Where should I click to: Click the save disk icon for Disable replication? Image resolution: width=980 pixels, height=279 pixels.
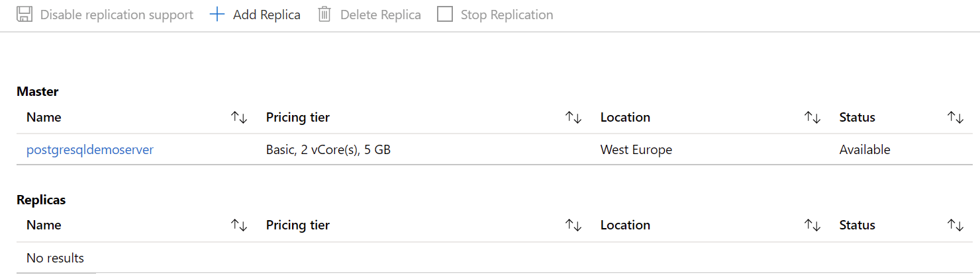coord(24,14)
